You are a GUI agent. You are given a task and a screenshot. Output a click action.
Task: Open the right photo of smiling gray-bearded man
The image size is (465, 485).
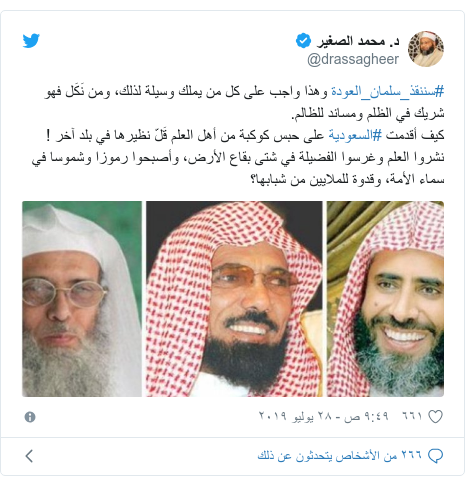[385, 299]
